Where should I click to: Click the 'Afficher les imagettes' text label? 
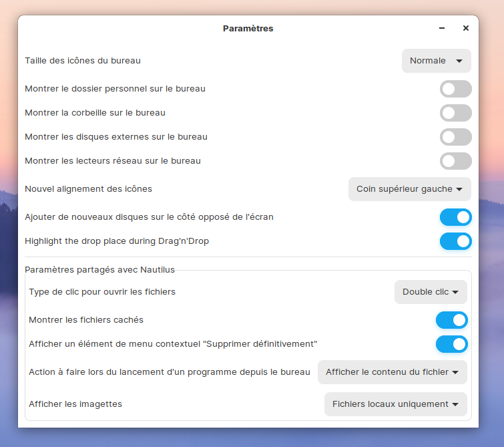click(75, 404)
